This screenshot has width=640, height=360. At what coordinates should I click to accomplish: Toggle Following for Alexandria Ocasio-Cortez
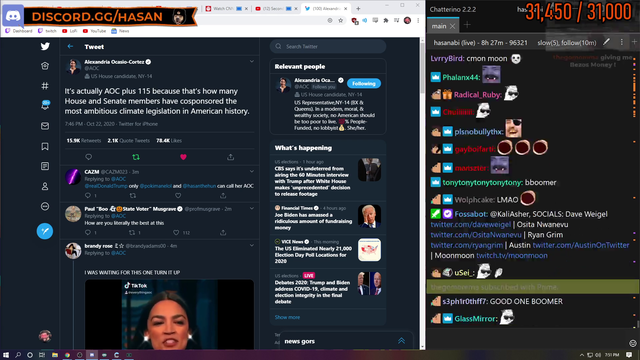364,83
